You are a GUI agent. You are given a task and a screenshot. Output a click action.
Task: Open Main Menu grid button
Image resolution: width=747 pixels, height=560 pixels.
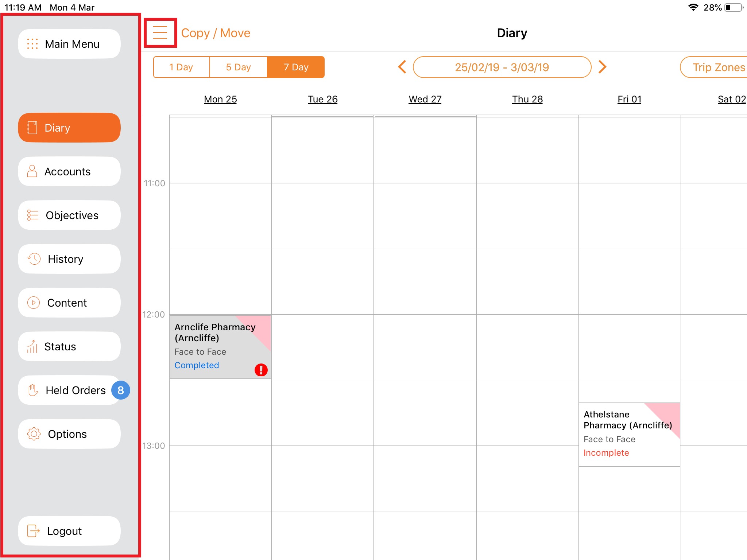pos(69,44)
